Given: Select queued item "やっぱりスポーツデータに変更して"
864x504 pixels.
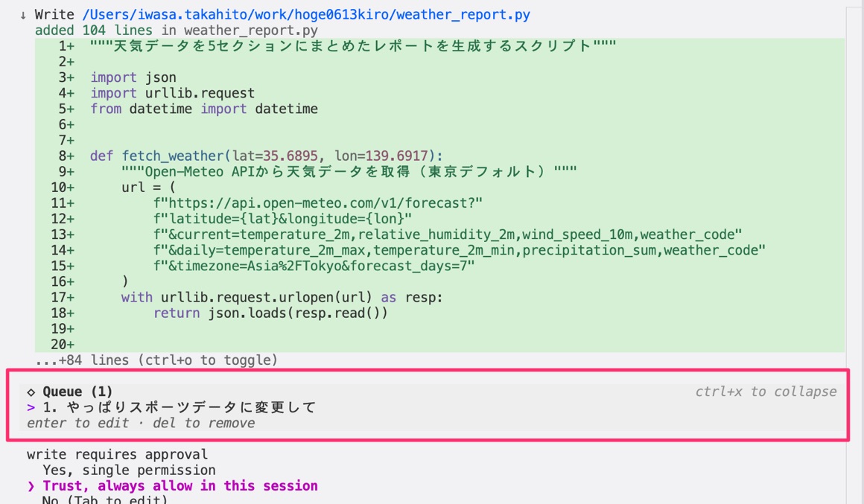Looking at the screenshot, I should (179, 408).
